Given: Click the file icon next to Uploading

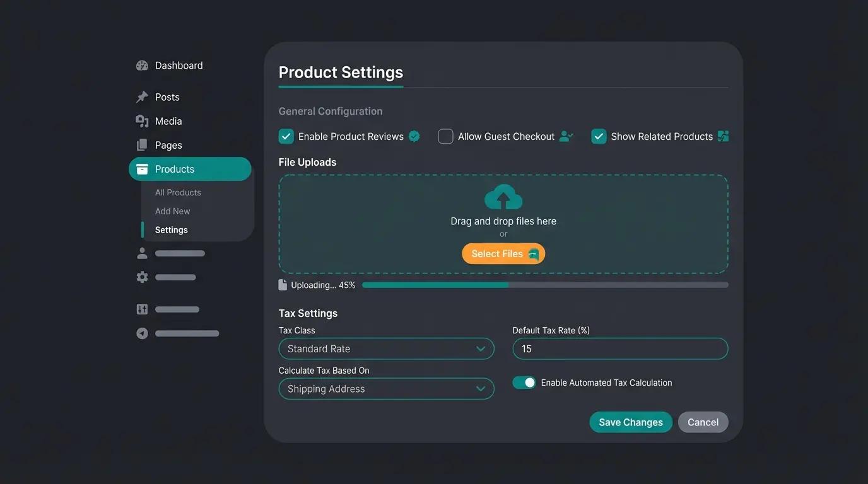Looking at the screenshot, I should pos(282,284).
